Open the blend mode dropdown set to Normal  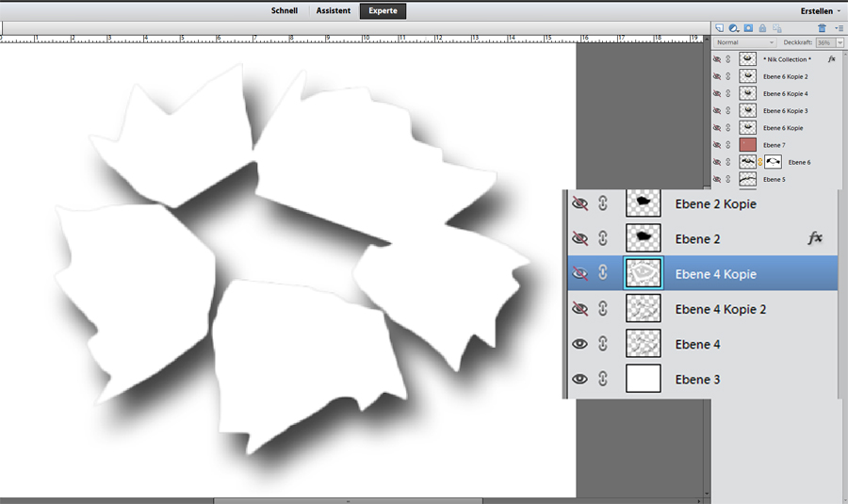point(744,43)
